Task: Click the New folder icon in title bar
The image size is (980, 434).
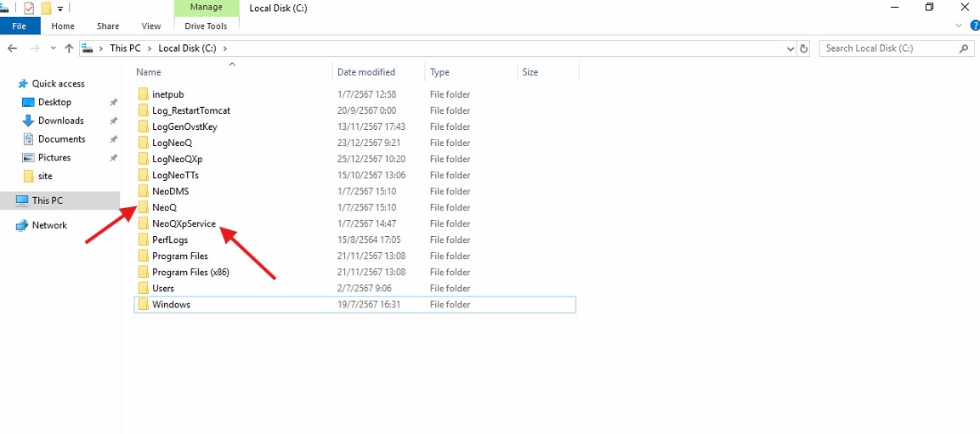Action: (46, 8)
